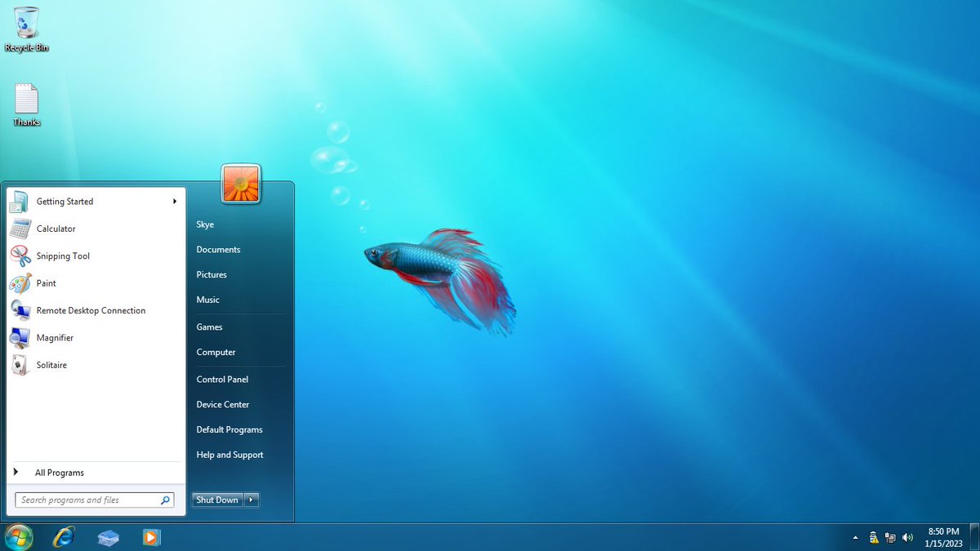
Task: Launch the Snipping Tool
Action: tap(62, 256)
